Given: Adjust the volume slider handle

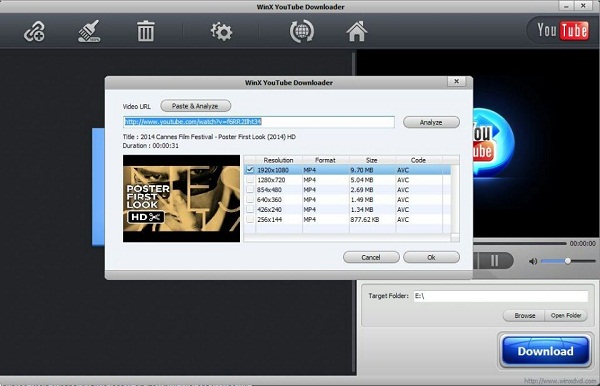Looking at the screenshot, I should (568, 261).
